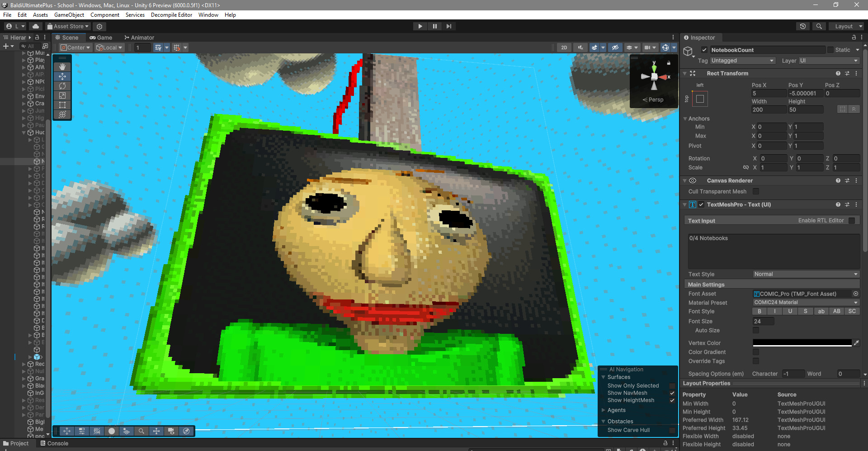
Task: Open the search panel in the top-right toolbar
Action: (819, 26)
